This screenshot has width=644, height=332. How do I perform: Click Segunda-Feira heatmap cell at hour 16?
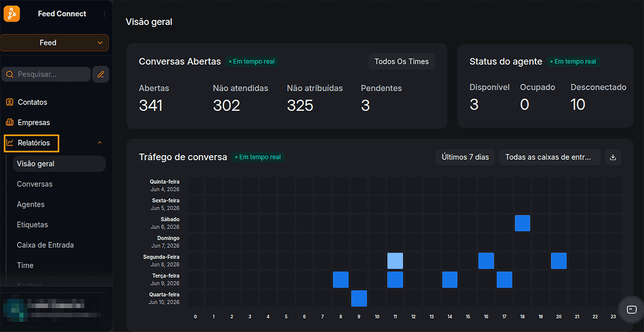point(486,261)
